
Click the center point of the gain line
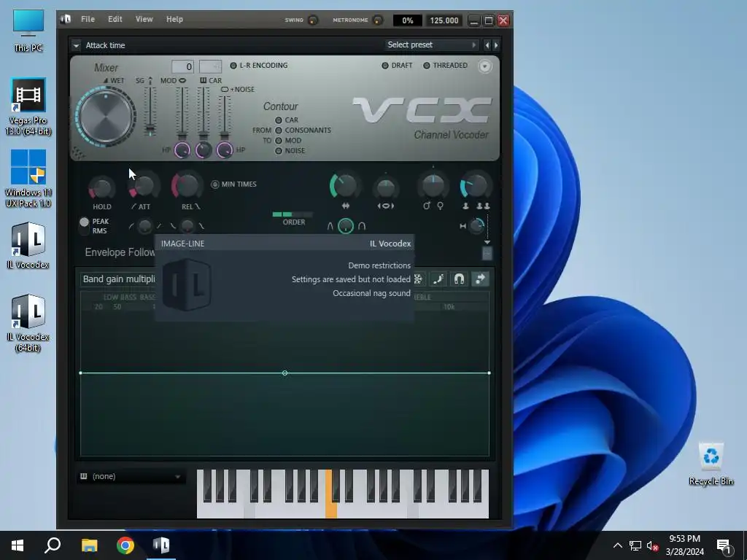[285, 373]
